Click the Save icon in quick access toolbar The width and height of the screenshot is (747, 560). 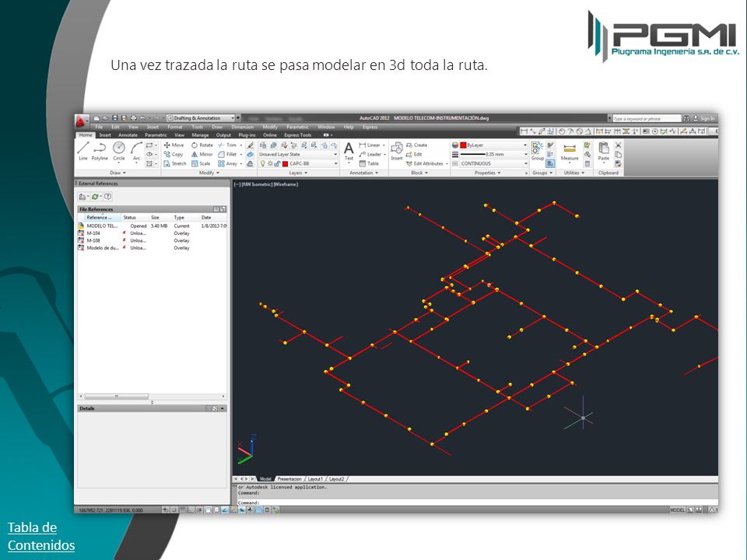115,118
